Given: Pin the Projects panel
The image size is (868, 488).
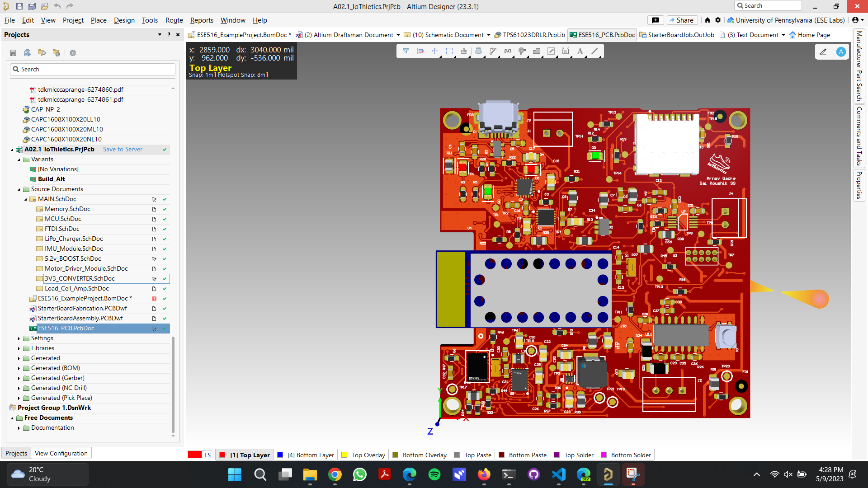Looking at the screenshot, I should pyautogui.click(x=169, y=35).
